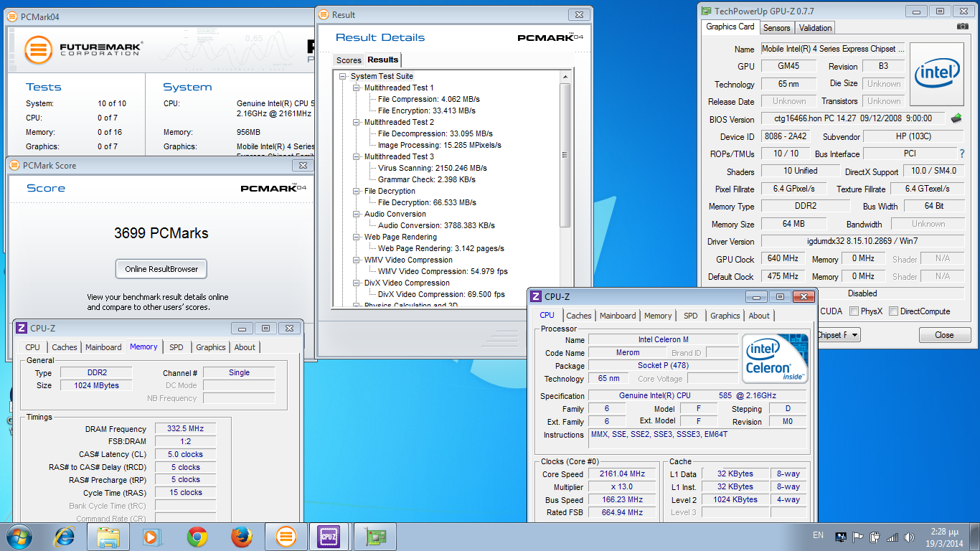Screen dimensions: 980x551
Task: Click the GPU-Z title bar icon
Action: (x=707, y=11)
